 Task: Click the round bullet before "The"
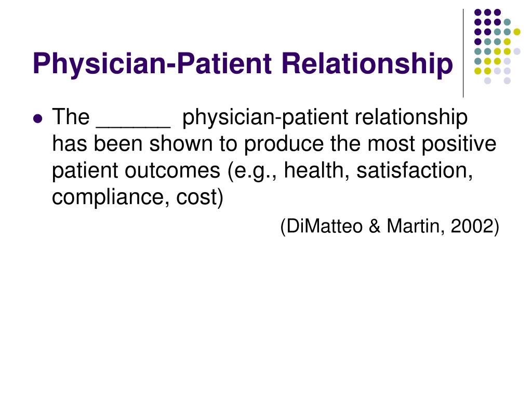(38, 119)
